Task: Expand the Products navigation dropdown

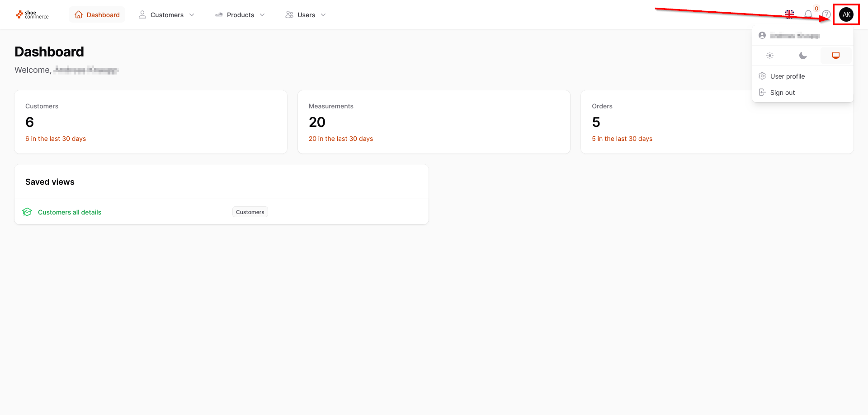Action: 240,15
